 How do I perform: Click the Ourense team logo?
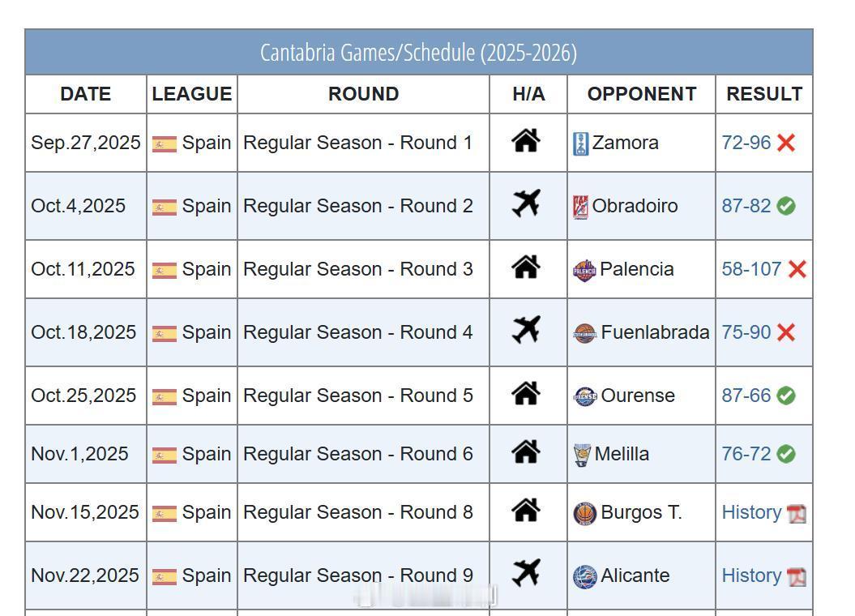[585, 396]
